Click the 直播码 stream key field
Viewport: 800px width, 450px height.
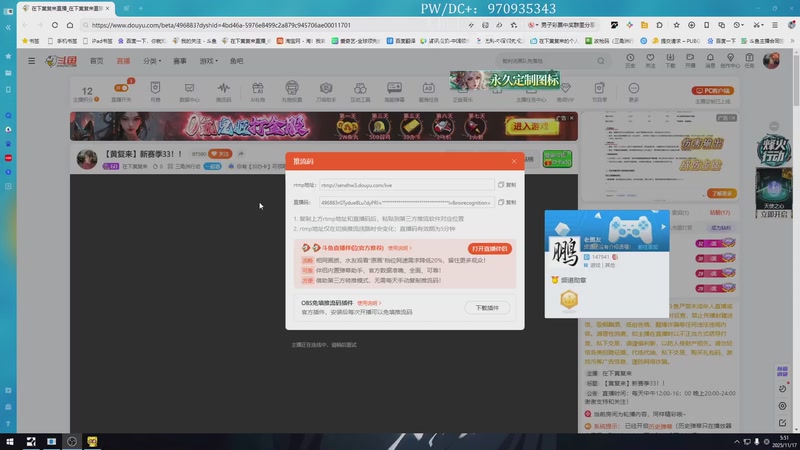[x=407, y=203]
